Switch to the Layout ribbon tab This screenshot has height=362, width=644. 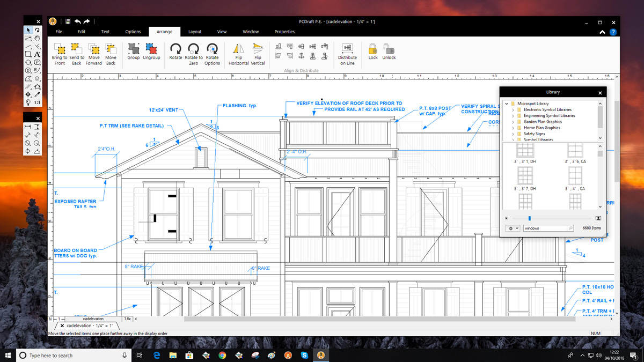[195, 32]
